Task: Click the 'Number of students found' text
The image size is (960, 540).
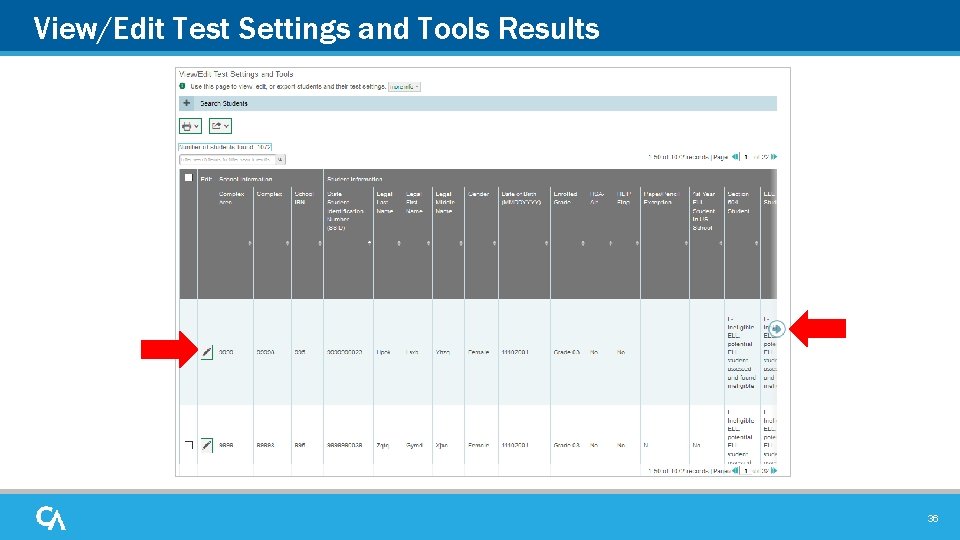Action: (x=225, y=147)
